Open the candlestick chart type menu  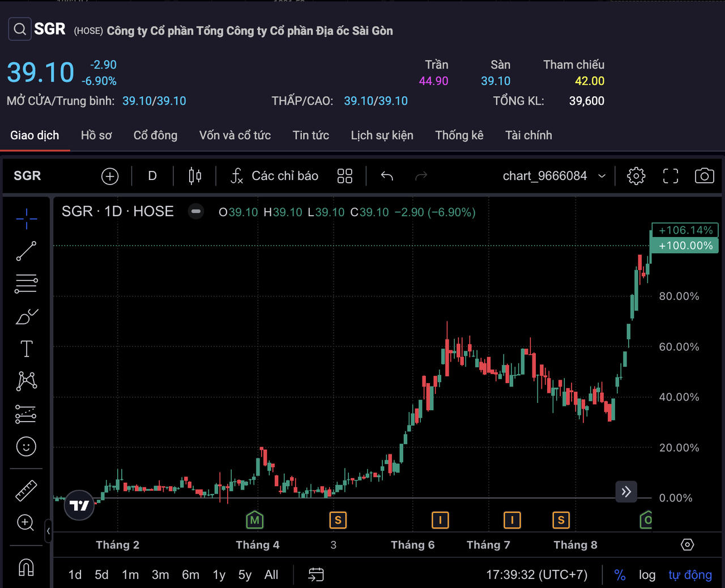click(x=195, y=176)
